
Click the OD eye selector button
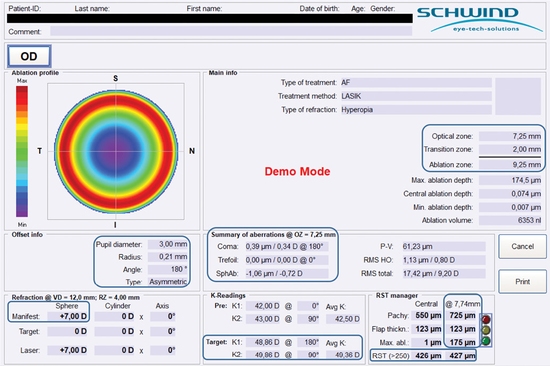[29, 56]
